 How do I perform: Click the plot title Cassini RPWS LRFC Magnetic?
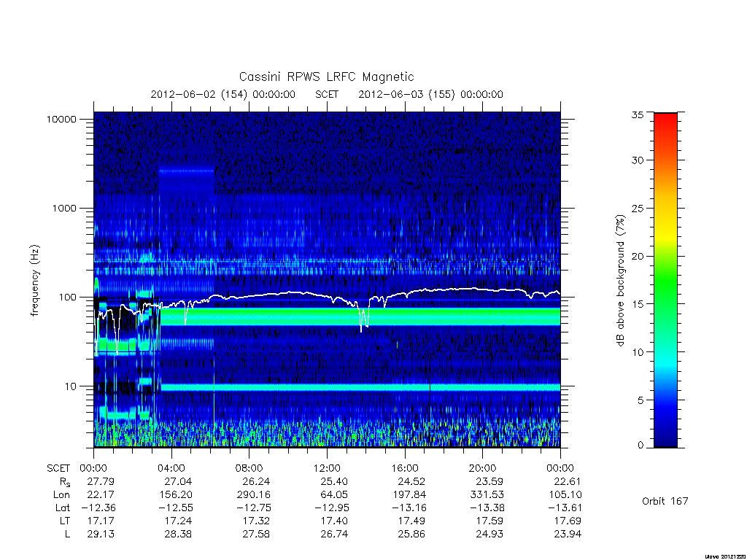click(x=326, y=77)
